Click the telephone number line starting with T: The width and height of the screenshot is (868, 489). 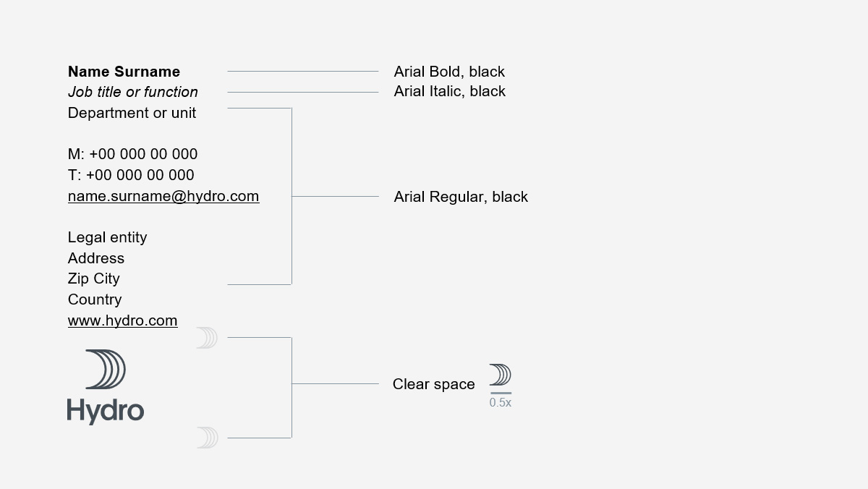coord(131,175)
